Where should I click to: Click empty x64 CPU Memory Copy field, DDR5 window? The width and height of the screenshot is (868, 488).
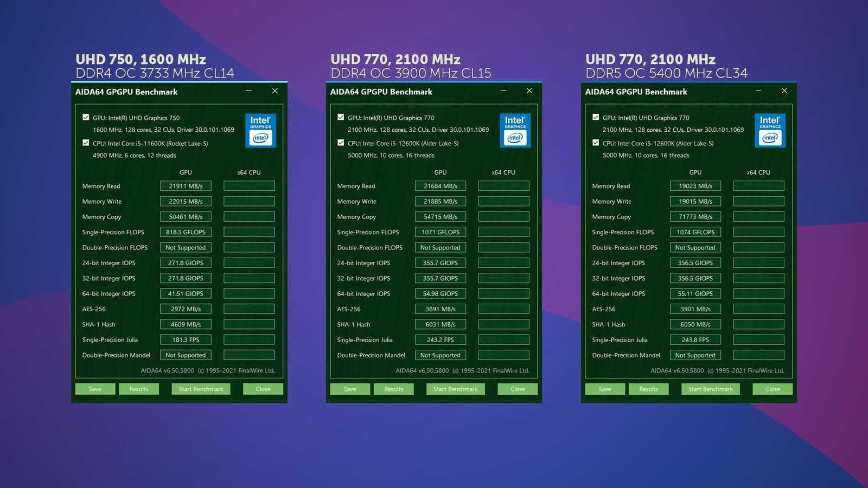758,216
